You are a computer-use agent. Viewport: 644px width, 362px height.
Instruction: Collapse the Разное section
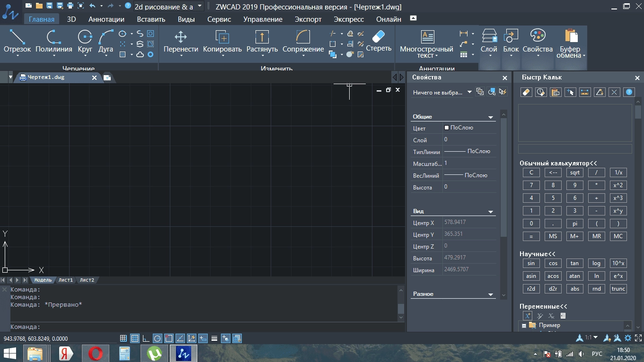click(x=491, y=294)
